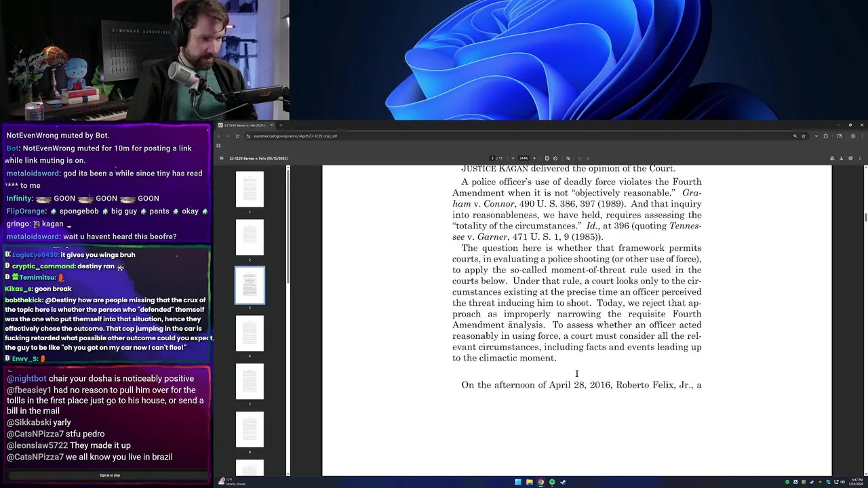
Task: Click the PDF redo arrow
Action: coord(588,159)
